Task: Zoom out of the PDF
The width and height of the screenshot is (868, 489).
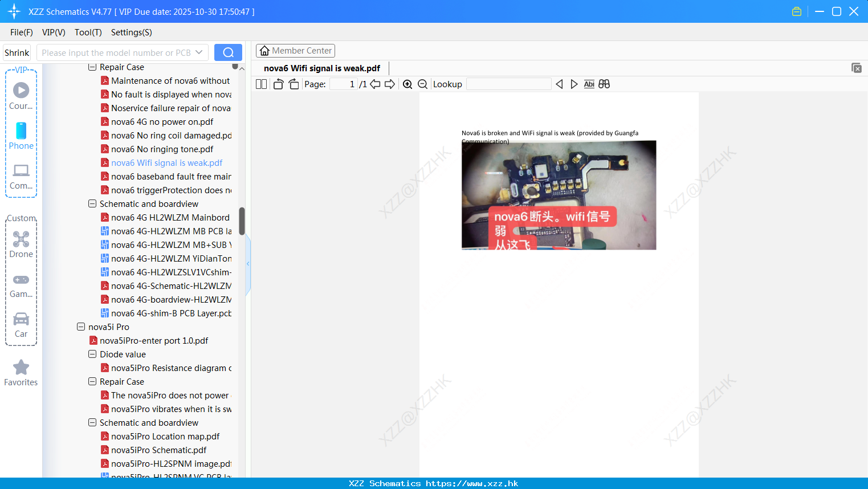Action: click(422, 84)
